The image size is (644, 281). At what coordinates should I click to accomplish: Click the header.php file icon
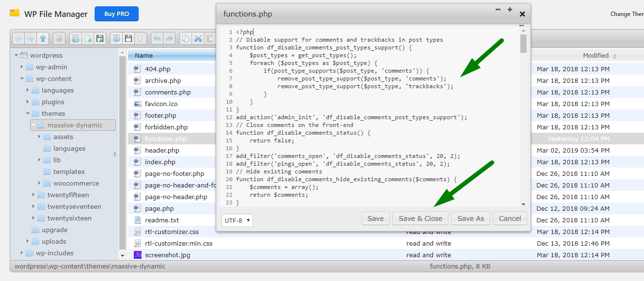coord(137,151)
